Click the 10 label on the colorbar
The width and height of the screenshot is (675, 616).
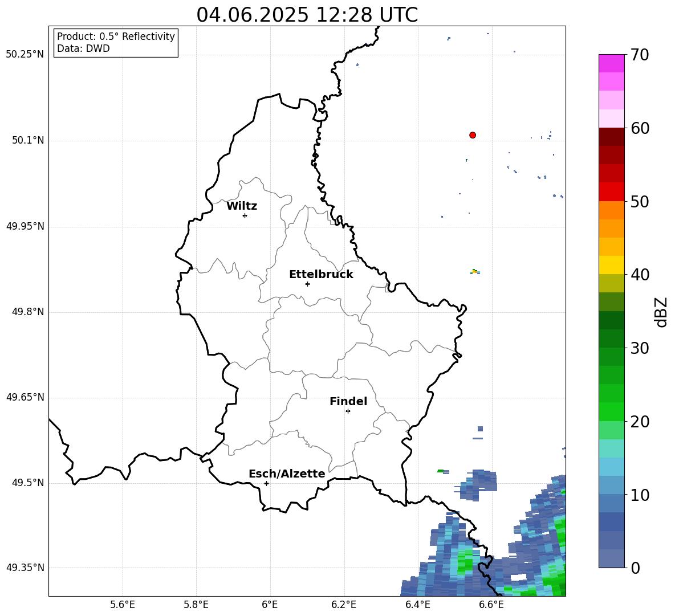640,495
